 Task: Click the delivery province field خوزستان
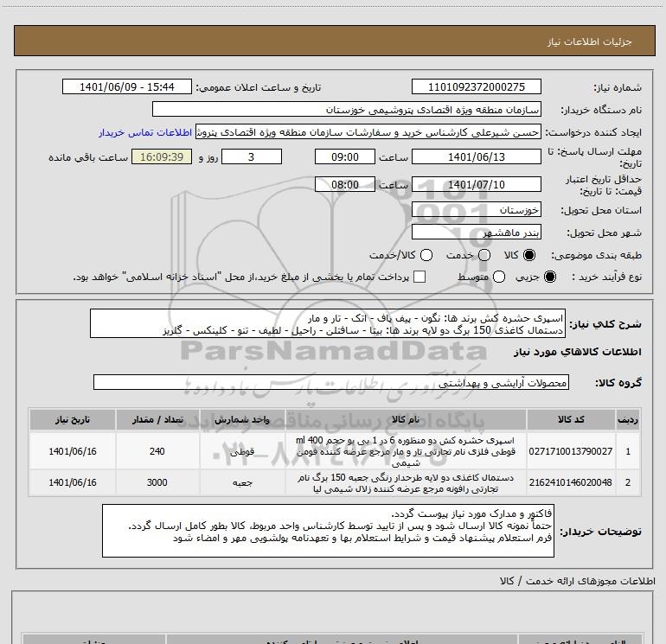click(476, 209)
